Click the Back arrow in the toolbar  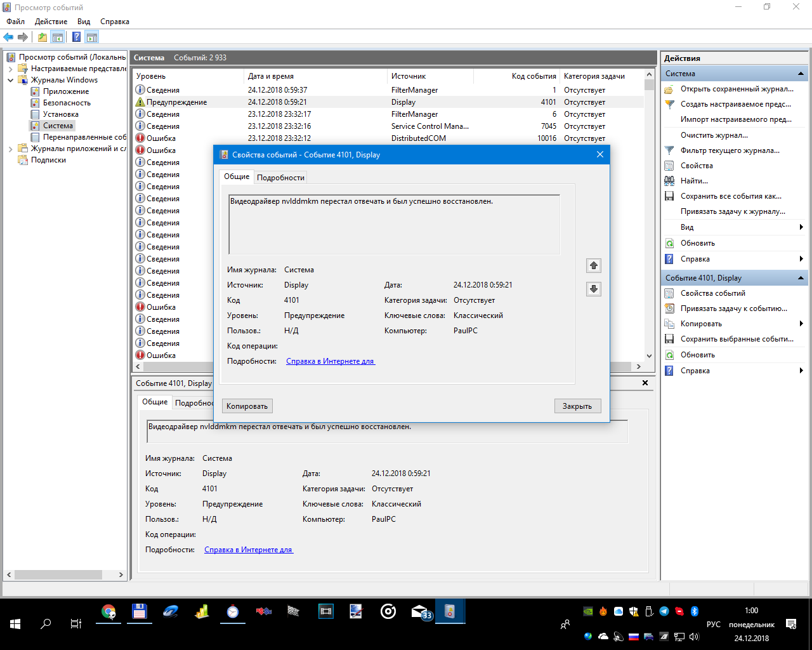[x=8, y=37]
